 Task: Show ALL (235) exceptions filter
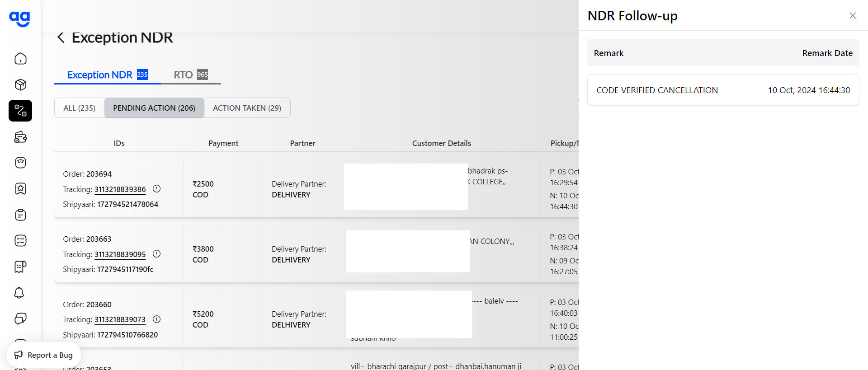coord(80,108)
